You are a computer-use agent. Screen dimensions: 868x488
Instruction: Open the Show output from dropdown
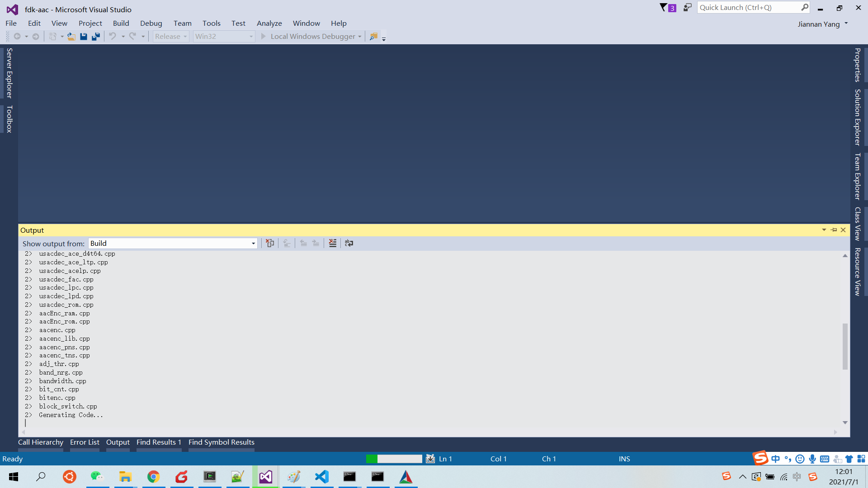pyautogui.click(x=253, y=243)
